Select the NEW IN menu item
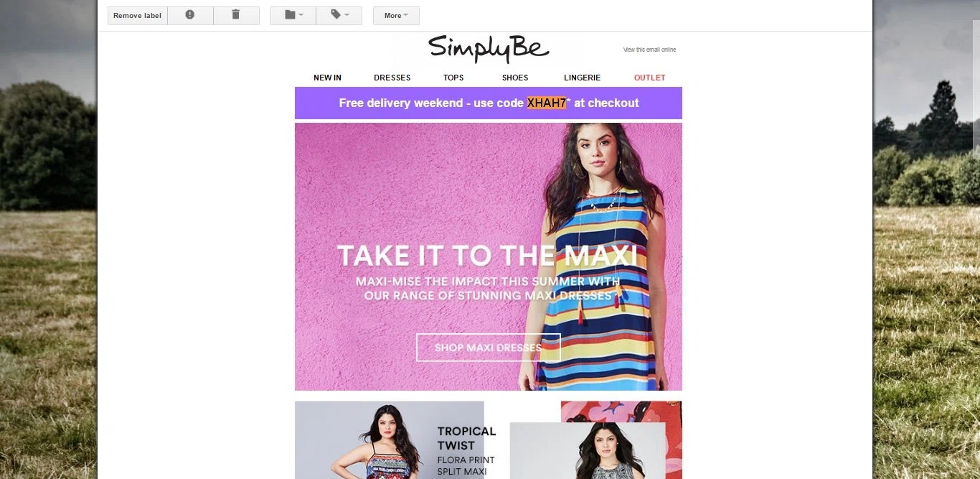This screenshot has height=479, width=980. point(327,78)
